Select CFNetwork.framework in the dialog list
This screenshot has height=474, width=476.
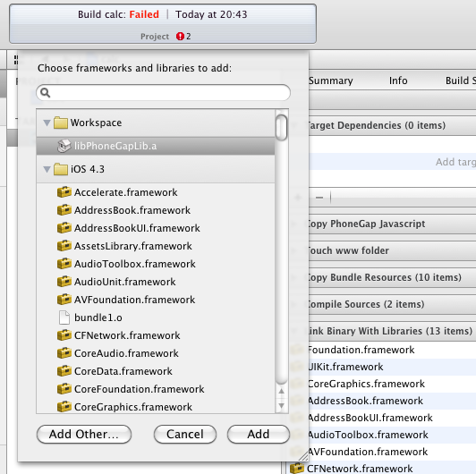click(156, 335)
